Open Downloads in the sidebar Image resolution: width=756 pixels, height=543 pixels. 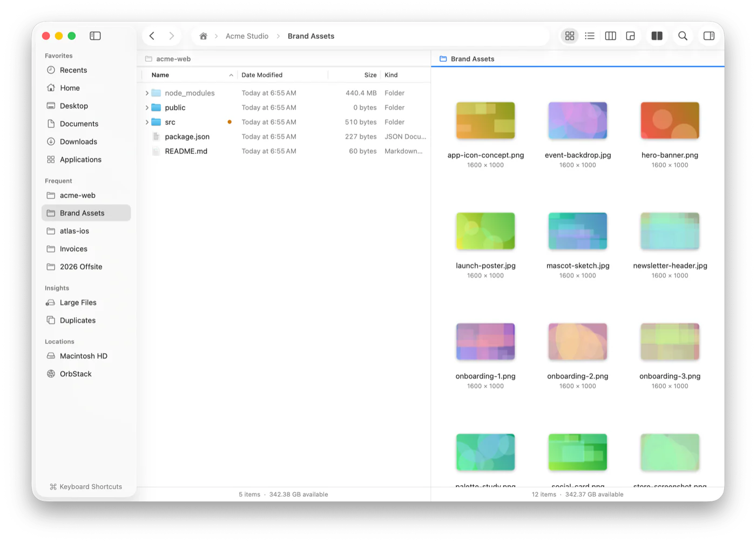tap(86, 141)
